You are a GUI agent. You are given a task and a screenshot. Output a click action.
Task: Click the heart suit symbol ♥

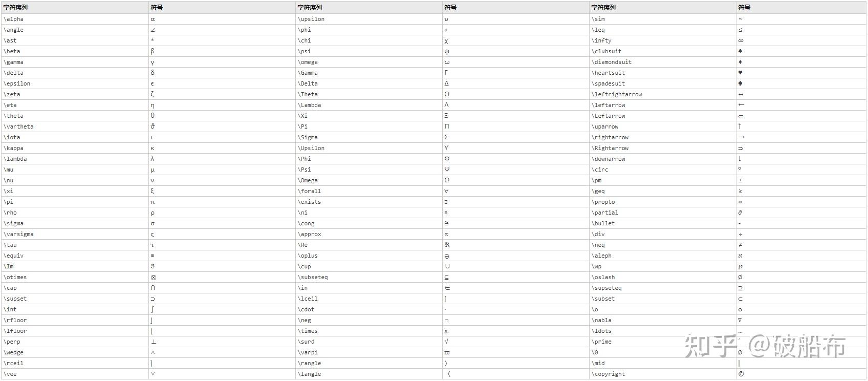pos(741,73)
